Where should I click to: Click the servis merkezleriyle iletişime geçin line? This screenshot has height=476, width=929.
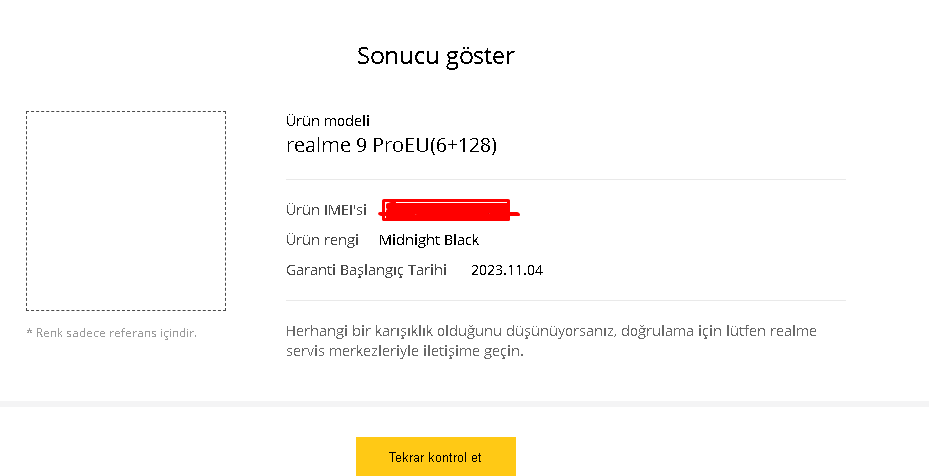click(405, 352)
